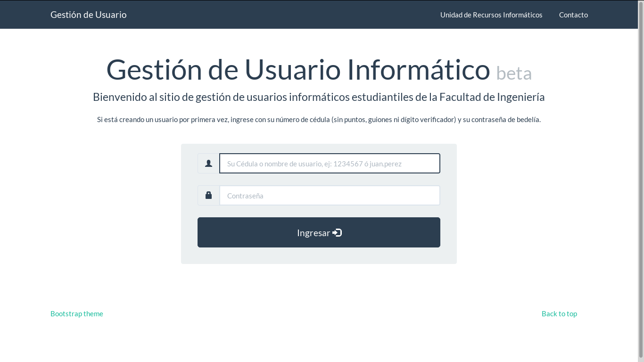Click the Gestión de Usuario Informático heading
This screenshot has height=362, width=644.
coord(298,70)
